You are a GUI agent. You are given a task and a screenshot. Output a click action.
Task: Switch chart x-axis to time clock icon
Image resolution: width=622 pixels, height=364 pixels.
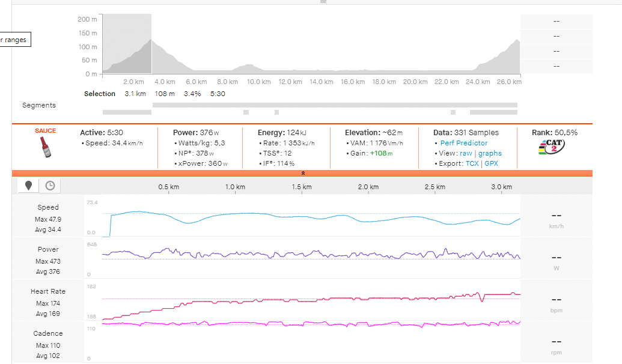point(50,186)
